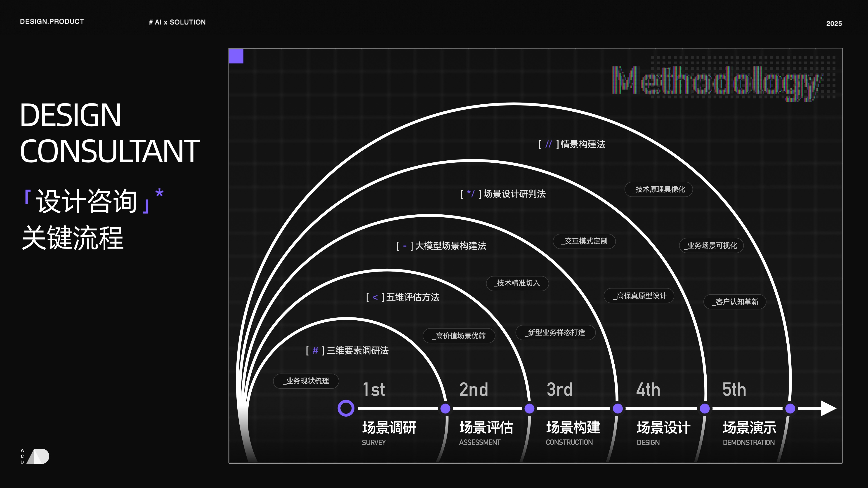Click the _业务现状梳理 pill tag
Image resolution: width=868 pixels, height=488 pixels.
306,381
